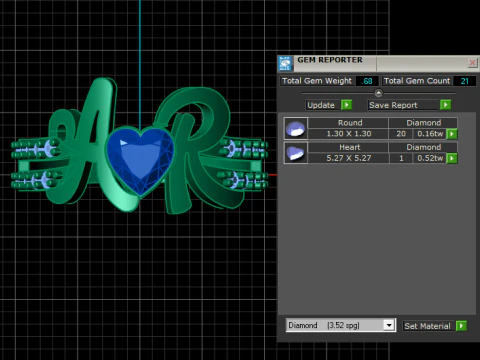Click the Total Gem Count value field
Viewport: 480px width, 360px height.
(x=464, y=81)
